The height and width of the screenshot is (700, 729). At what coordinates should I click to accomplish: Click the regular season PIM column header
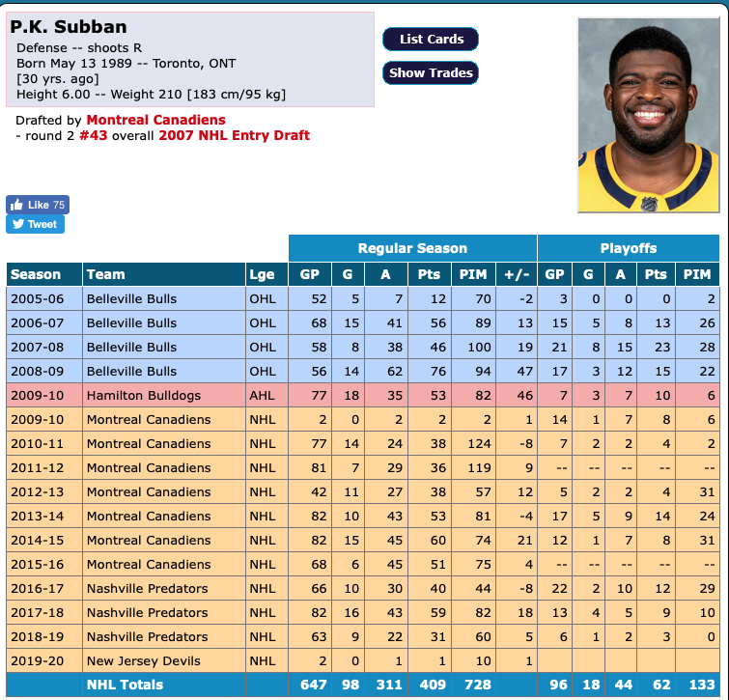pyautogui.click(x=473, y=274)
